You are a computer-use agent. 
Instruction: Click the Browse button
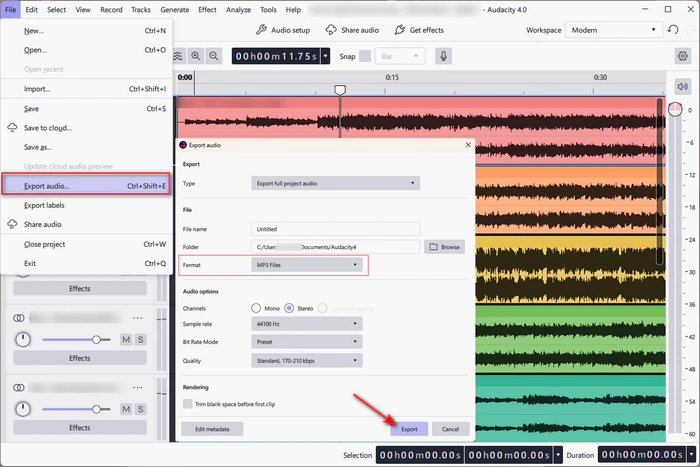click(x=444, y=247)
